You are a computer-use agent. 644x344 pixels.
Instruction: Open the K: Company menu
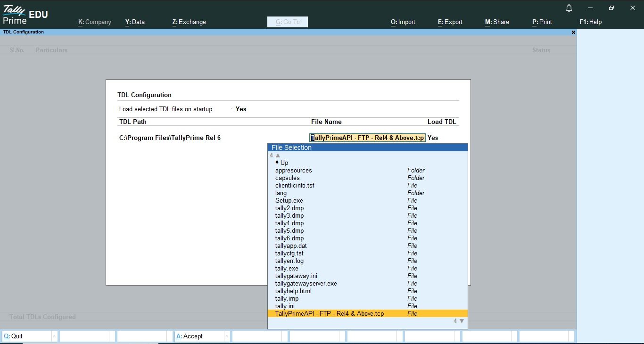(95, 22)
